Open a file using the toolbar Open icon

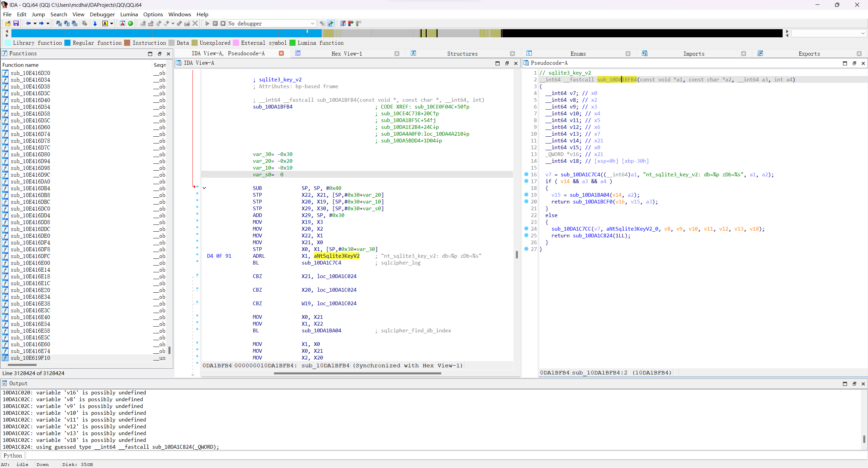[8, 23]
